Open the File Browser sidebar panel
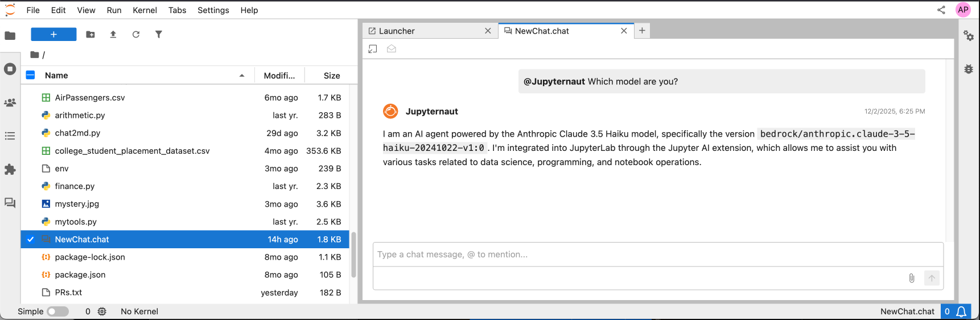This screenshot has width=980, height=320. pyautogui.click(x=10, y=35)
